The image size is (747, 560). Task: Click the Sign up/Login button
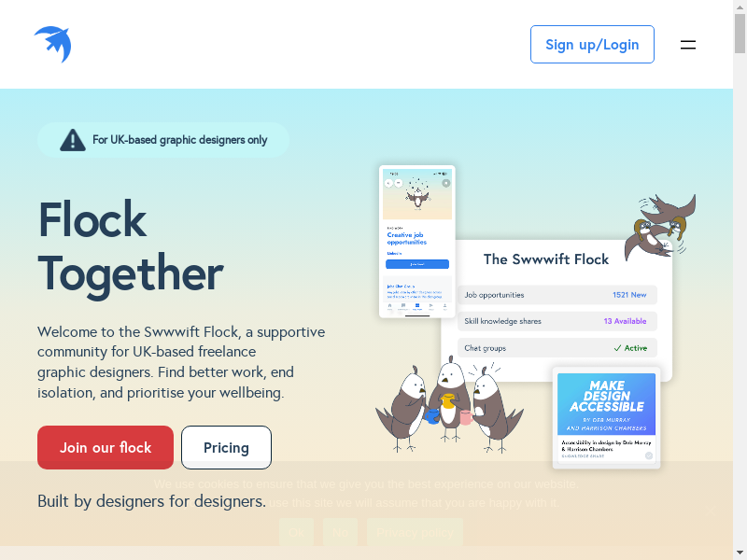pos(592,44)
